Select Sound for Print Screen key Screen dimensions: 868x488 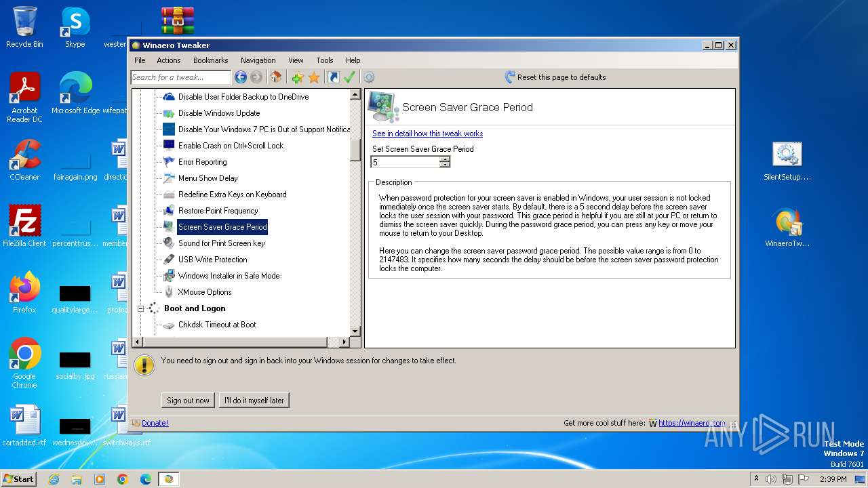pos(221,243)
